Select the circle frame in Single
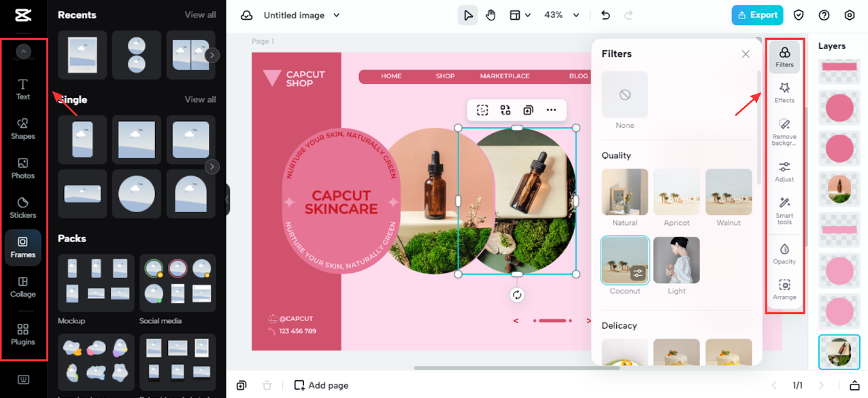Viewport: 868px width, 398px height. (x=137, y=194)
